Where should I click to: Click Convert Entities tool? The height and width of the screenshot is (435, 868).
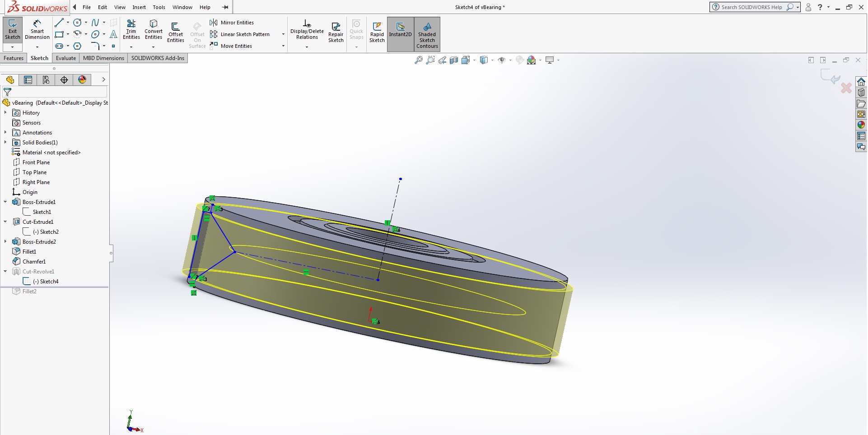[154, 30]
